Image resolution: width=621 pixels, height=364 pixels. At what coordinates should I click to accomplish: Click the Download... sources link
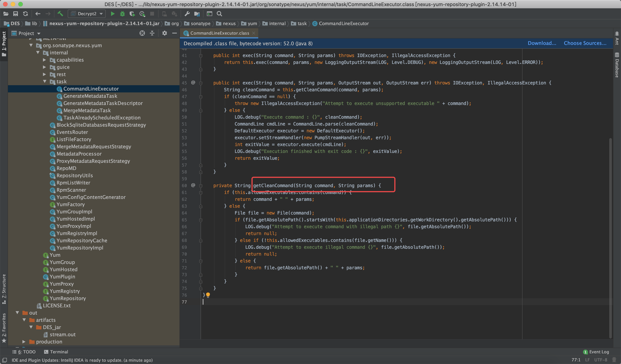(x=542, y=43)
